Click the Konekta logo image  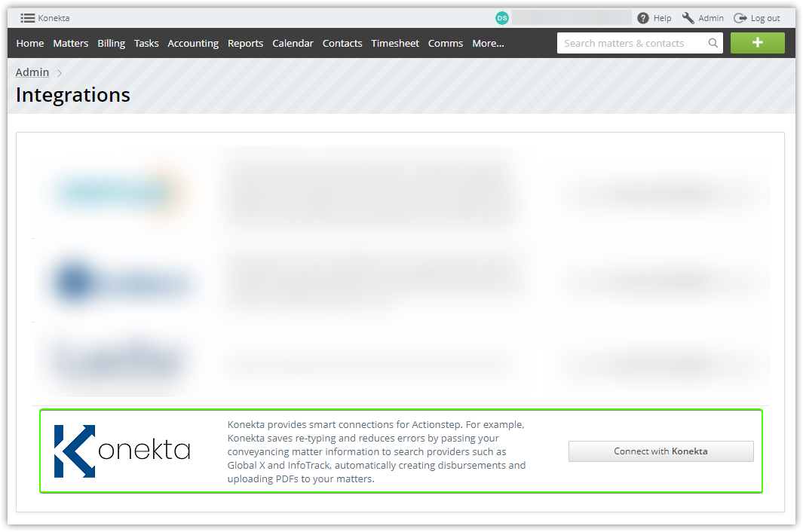(x=122, y=451)
